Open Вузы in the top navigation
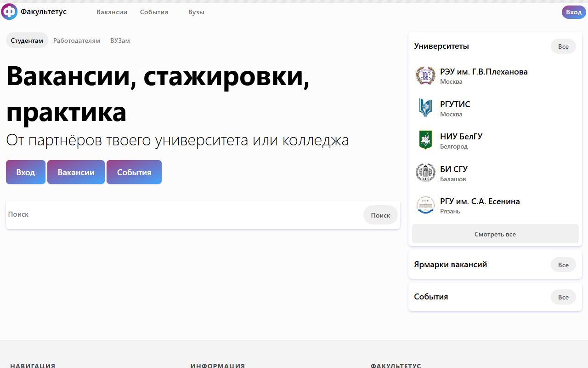Image resolution: width=588 pixels, height=368 pixels. pos(196,12)
